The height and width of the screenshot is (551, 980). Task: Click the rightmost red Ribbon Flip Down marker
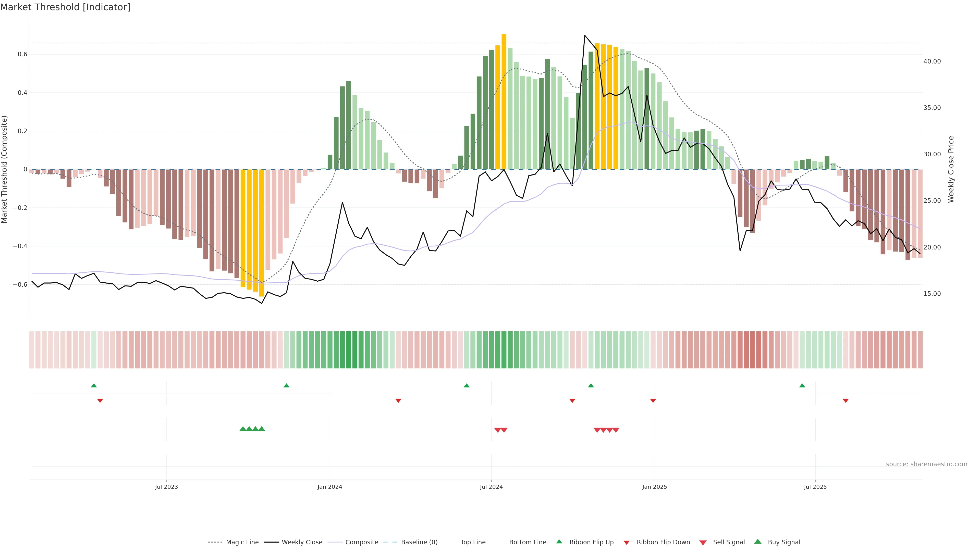(845, 400)
